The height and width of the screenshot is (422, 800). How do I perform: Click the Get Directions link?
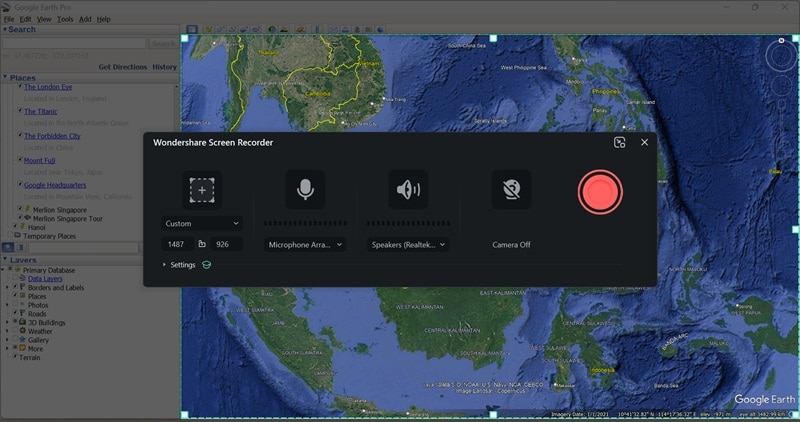[122, 67]
